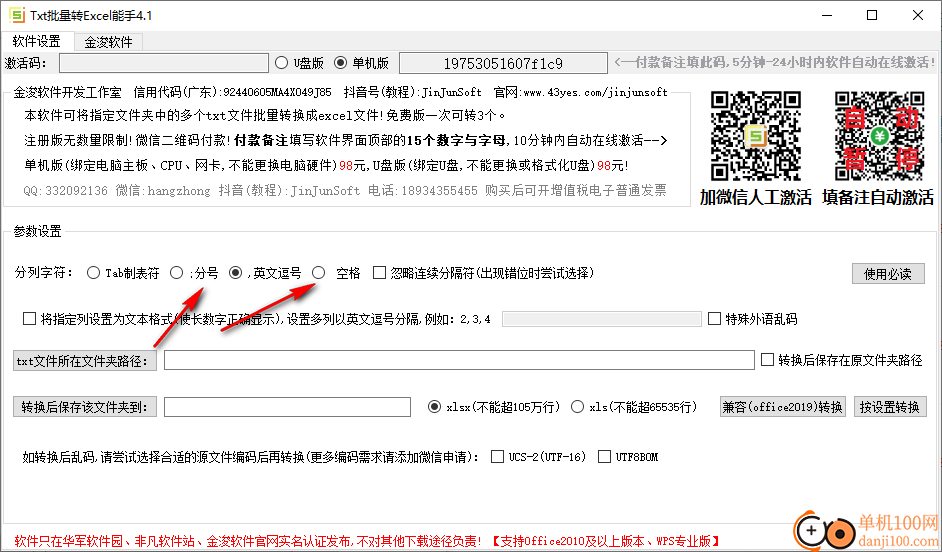The width and height of the screenshot is (942, 552).
Task: Maximize the Txt批量转Excel能手 window
Action: pyautogui.click(x=872, y=16)
